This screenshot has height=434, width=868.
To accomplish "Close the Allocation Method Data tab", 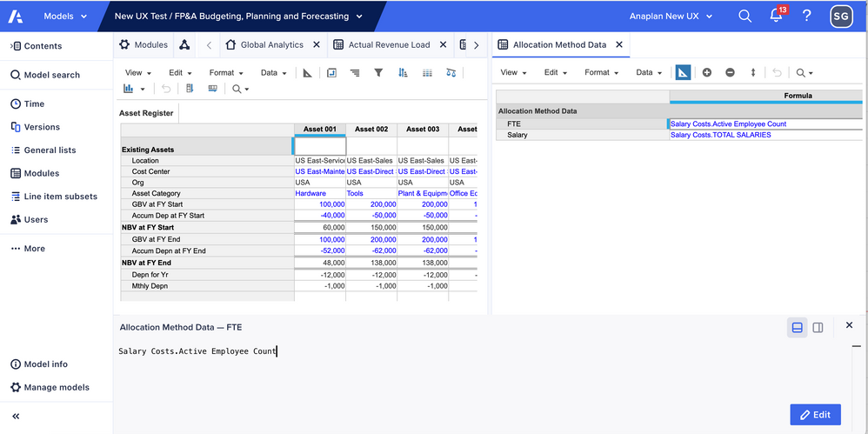I will pyautogui.click(x=619, y=45).
